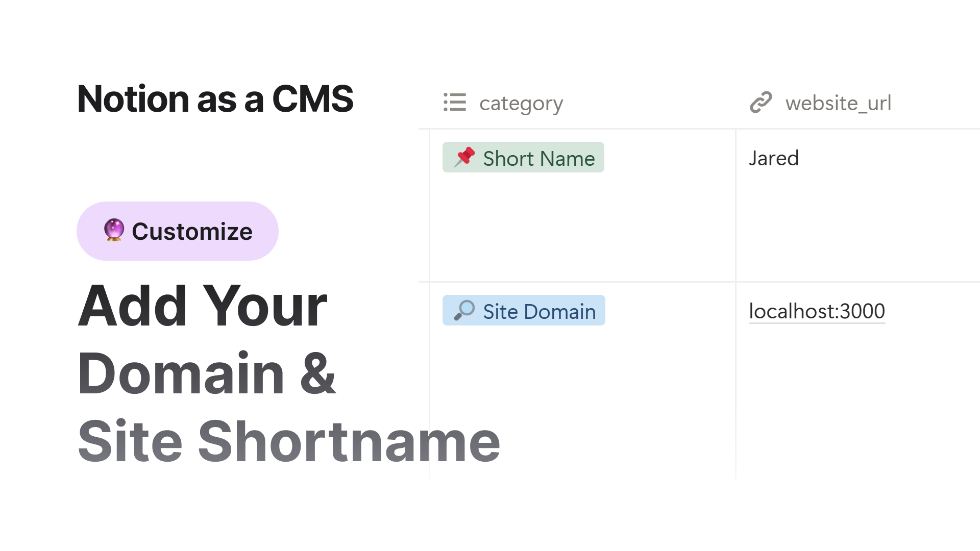This screenshot has width=980, height=551.
Task: Toggle selection of the Site Domain row
Action: (x=524, y=311)
